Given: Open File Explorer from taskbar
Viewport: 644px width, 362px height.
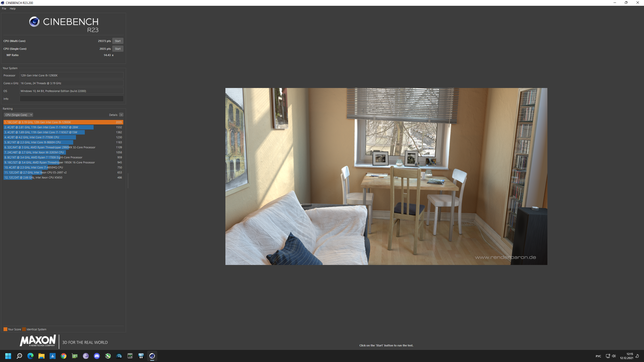Looking at the screenshot, I should pos(41,356).
